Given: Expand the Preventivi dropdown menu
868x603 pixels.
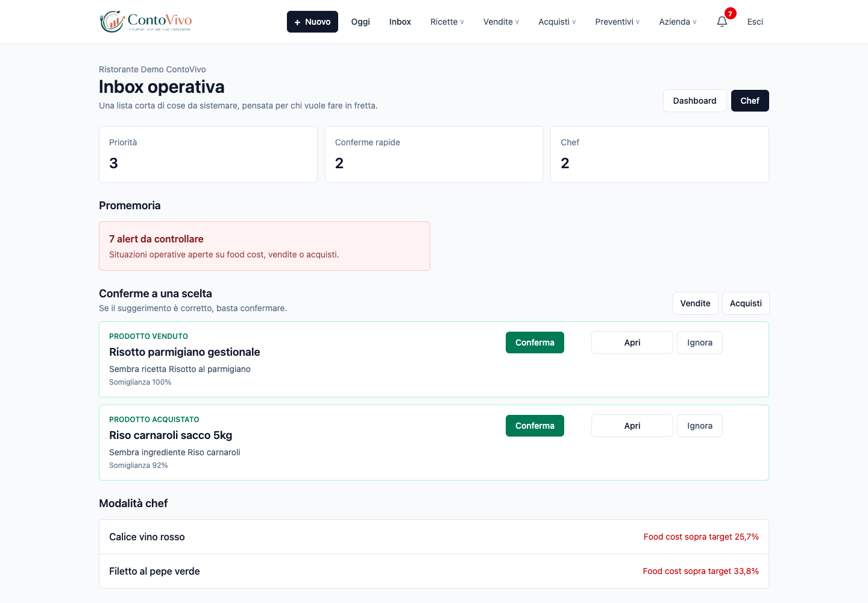Looking at the screenshot, I should (x=617, y=22).
